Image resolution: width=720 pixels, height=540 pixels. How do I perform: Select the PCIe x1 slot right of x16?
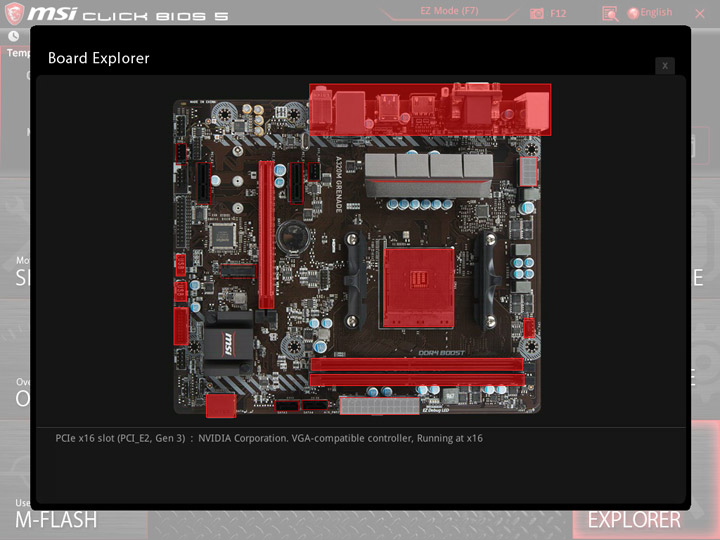[x=297, y=183]
